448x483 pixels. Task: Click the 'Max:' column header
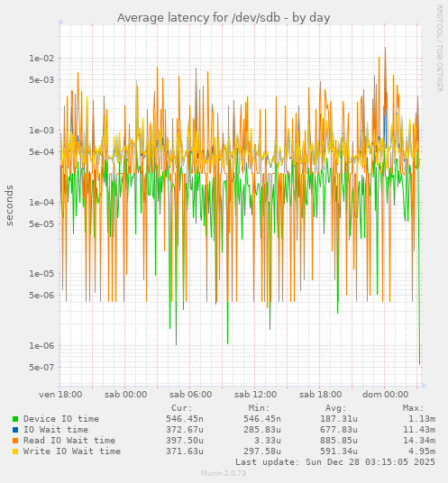pyautogui.click(x=413, y=408)
